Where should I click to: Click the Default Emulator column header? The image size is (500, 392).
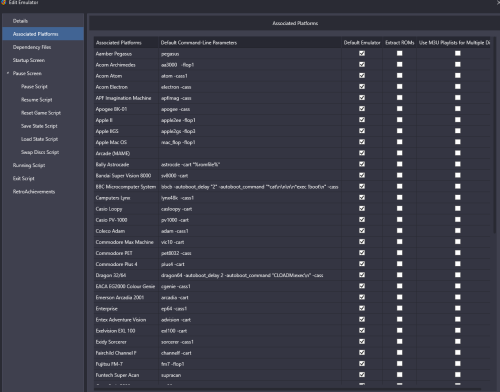tap(362, 43)
